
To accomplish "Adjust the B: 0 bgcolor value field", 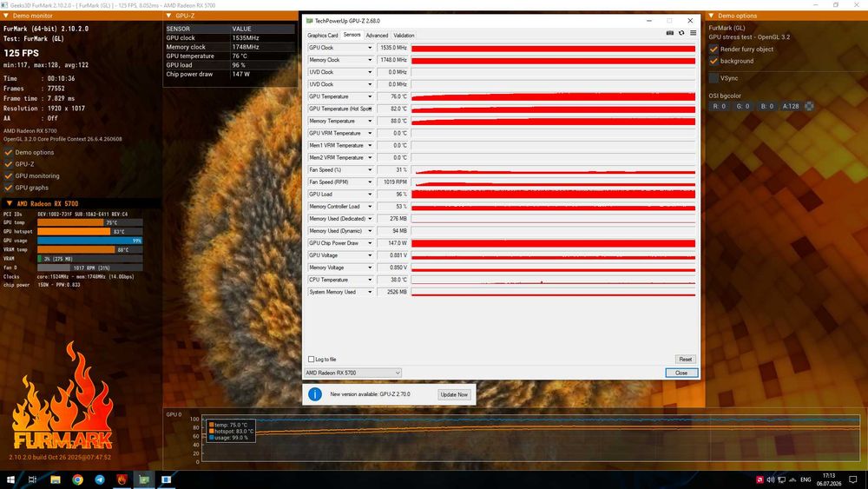I will tap(766, 106).
